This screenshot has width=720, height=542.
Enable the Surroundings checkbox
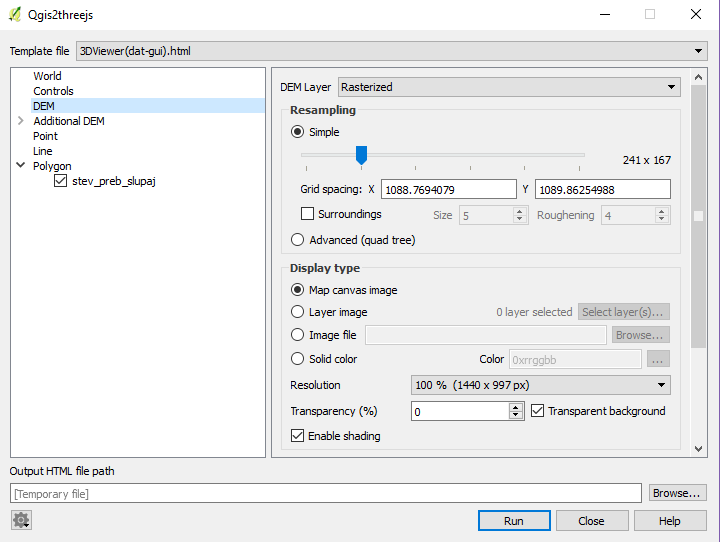(x=307, y=214)
